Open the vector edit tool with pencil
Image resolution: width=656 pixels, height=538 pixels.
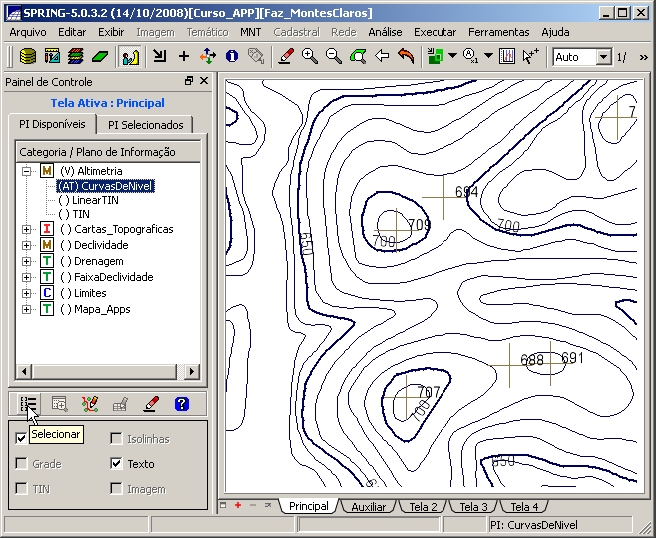(x=286, y=57)
